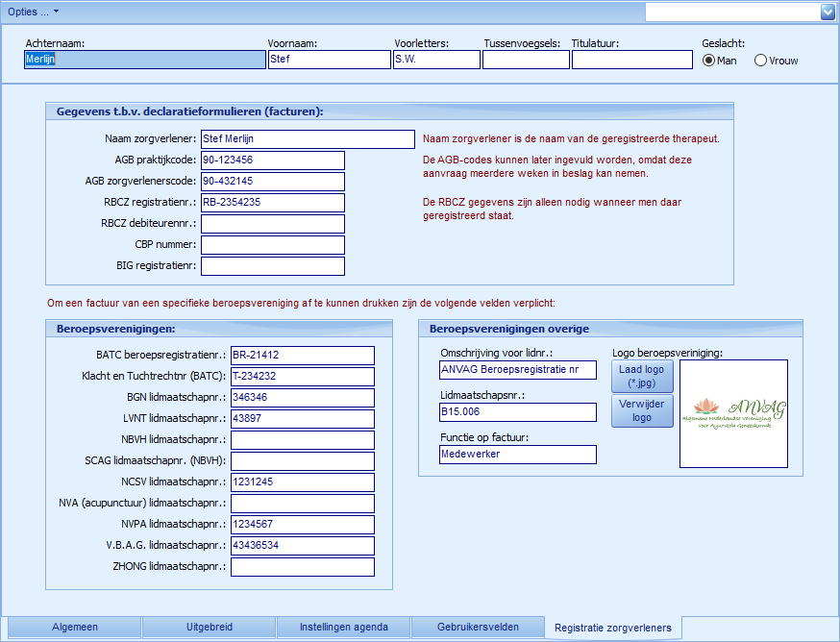Focus the Titulatuur text field

[631, 60]
